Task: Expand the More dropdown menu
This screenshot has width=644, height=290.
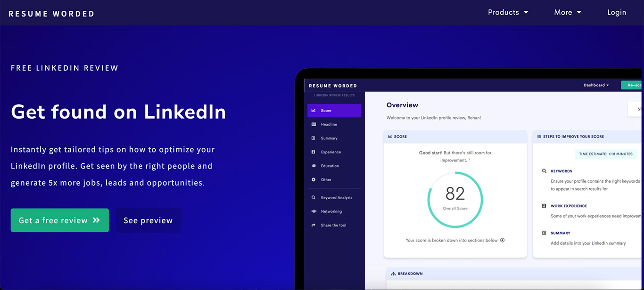Action: (568, 13)
